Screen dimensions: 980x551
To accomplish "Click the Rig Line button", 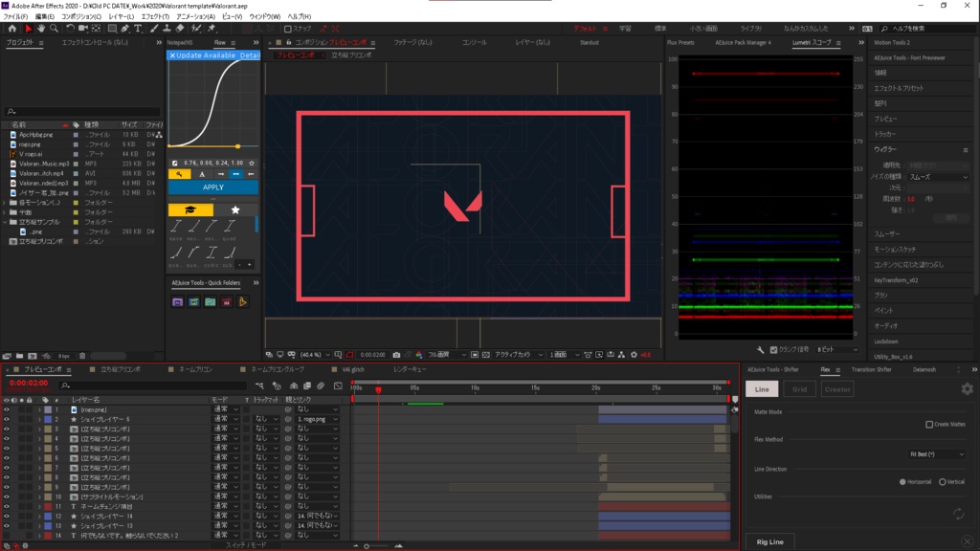I will (770, 541).
